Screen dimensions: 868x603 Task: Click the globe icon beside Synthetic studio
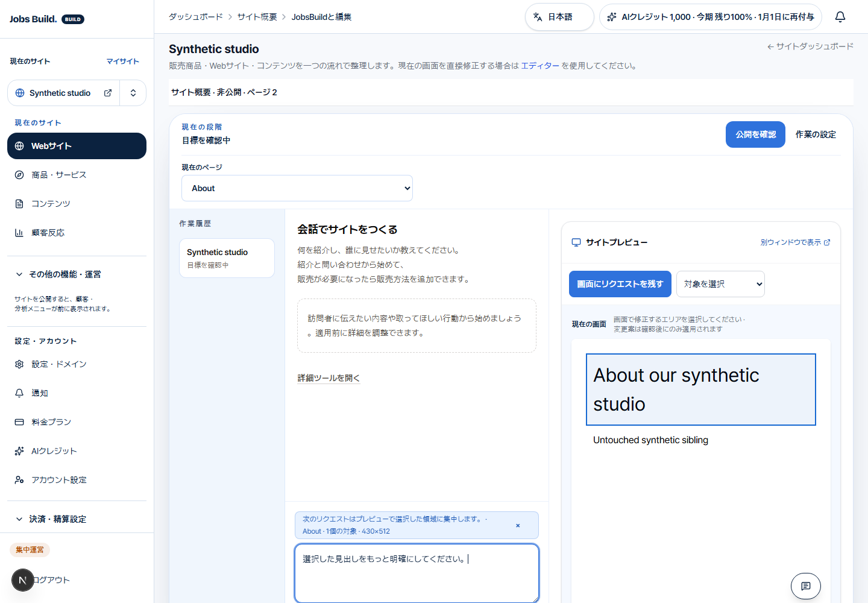click(20, 93)
